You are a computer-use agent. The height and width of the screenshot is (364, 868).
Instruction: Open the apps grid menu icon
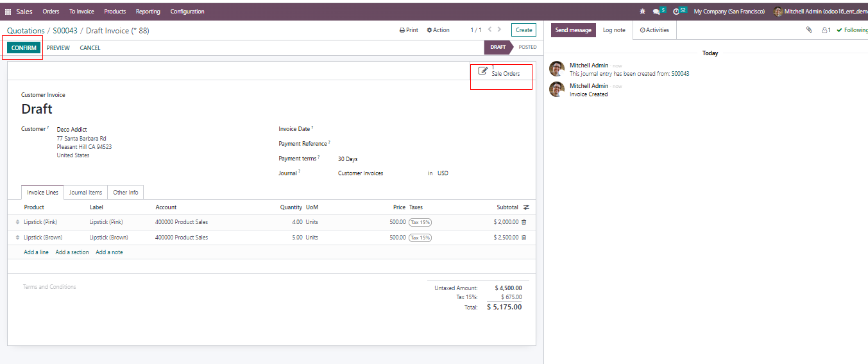[x=8, y=12]
